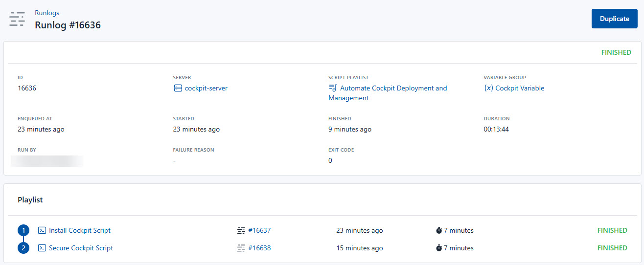Open the Cockpit Variable group link
This screenshot has width=644, height=265.
point(520,88)
